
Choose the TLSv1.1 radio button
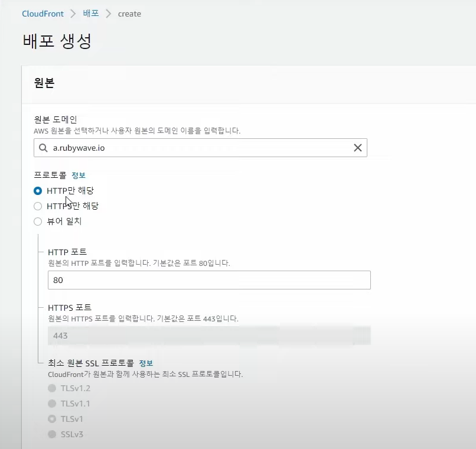point(52,404)
